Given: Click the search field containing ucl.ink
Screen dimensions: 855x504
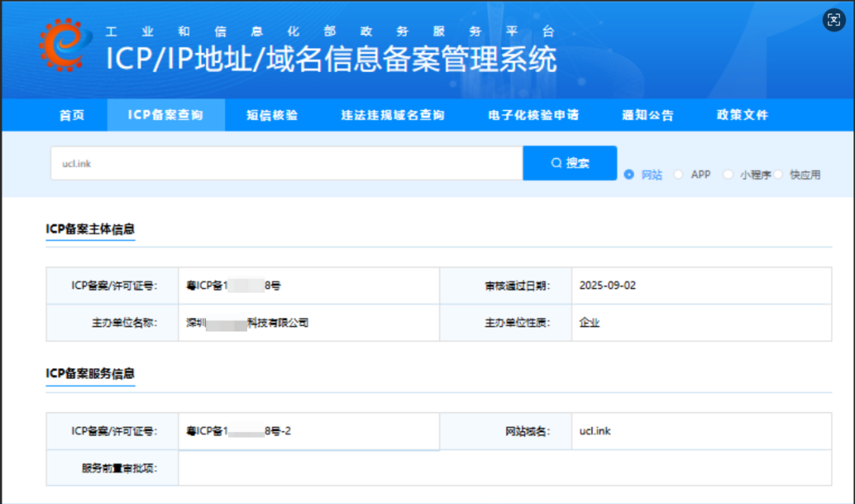Looking at the screenshot, I should [x=286, y=163].
